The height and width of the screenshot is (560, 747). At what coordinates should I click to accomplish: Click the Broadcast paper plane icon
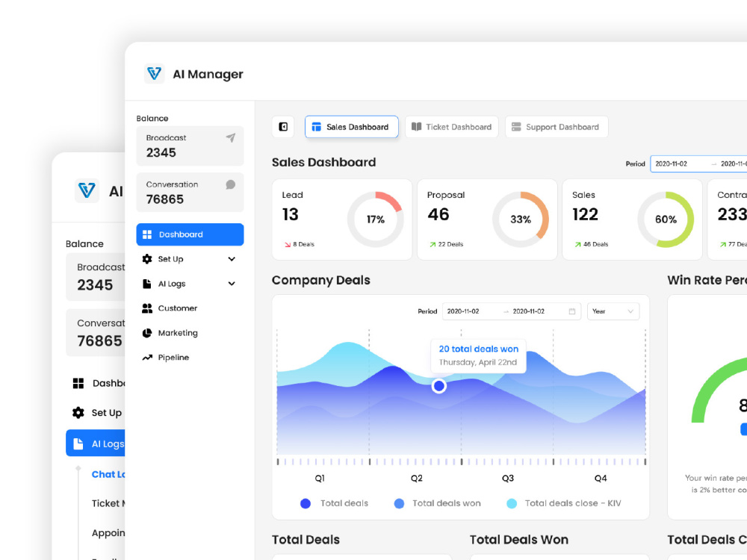click(x=231, y=137)
